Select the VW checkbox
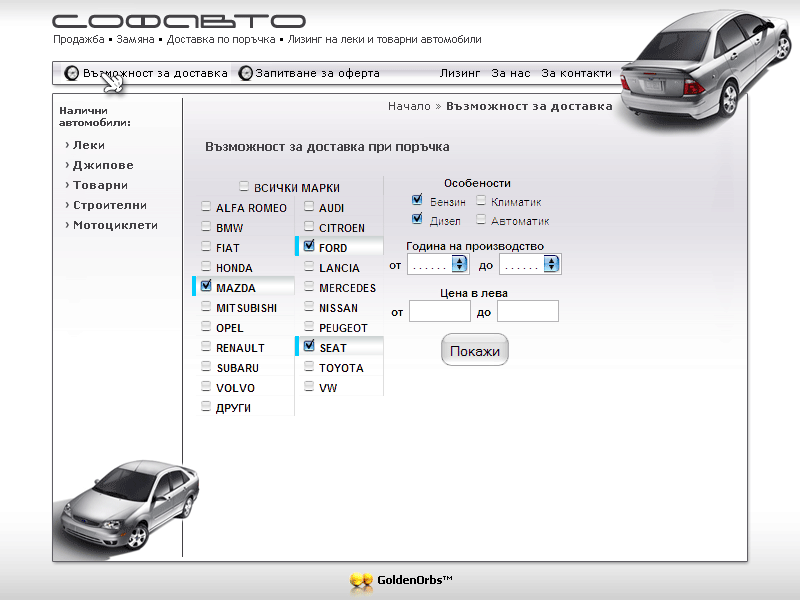Viewport: 800px width, 600px height. pyautogui.click(x=309, y=386)
